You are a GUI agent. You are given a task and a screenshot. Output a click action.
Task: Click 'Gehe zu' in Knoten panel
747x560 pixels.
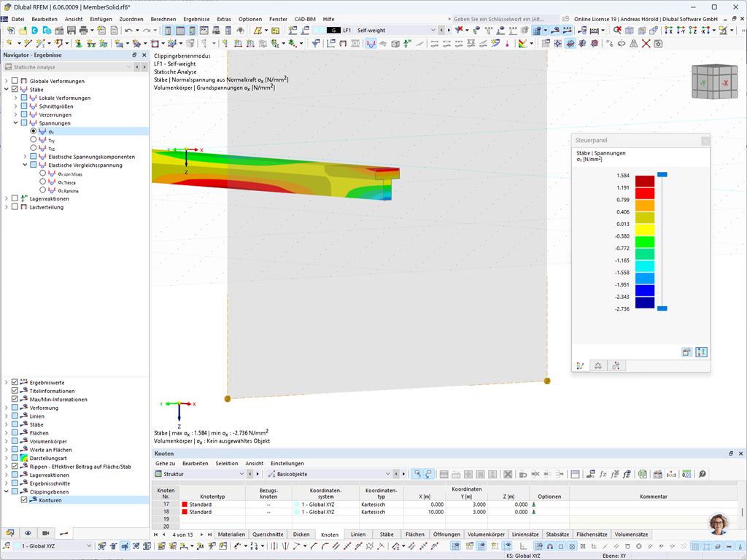pyautogui.click(x=165, y=463)
